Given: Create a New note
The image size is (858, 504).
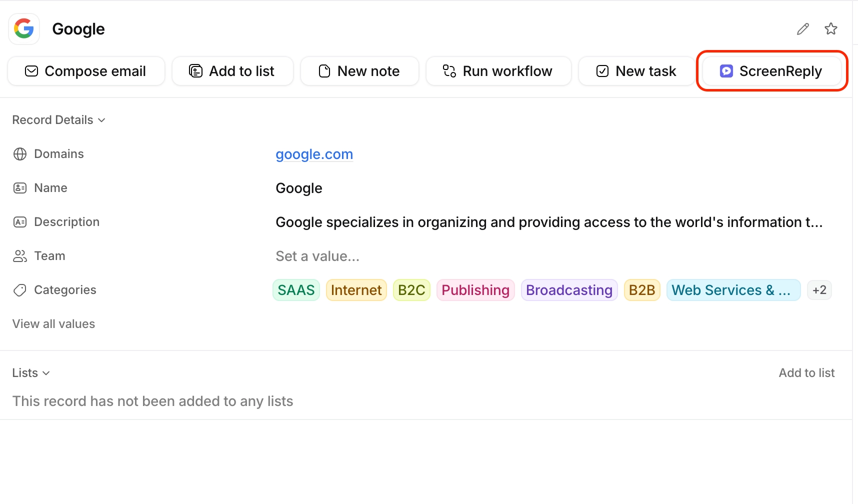Looking at the screenshot, I should [x=359, y=71].
